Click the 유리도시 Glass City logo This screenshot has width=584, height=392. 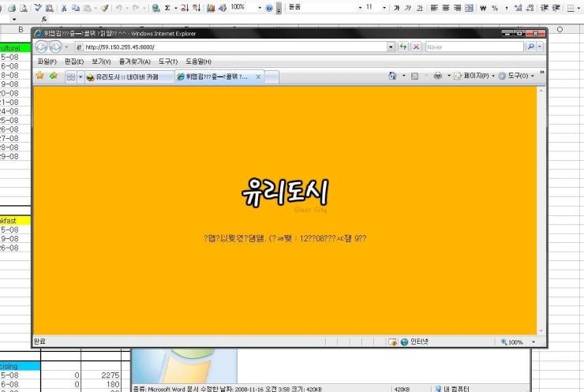pyautogui.click(x=285, y=193)
